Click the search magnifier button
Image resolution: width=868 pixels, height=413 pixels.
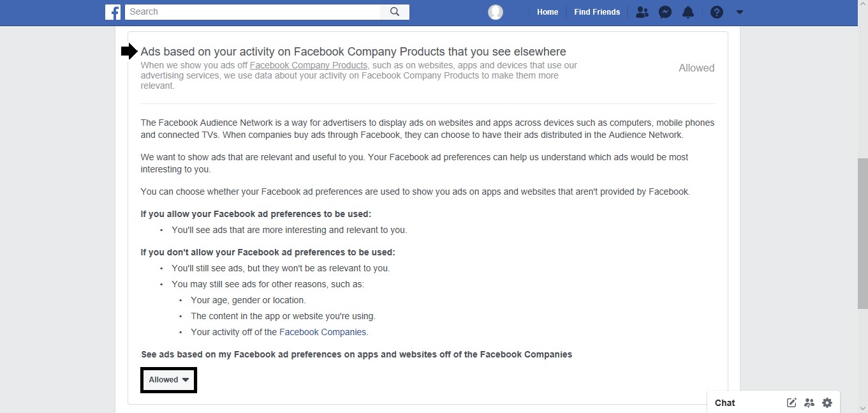[395, 11]
